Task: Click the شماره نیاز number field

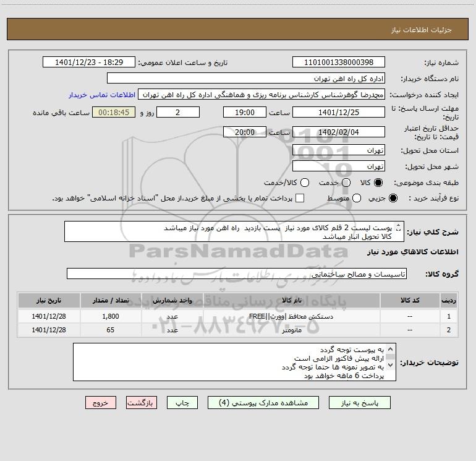Action: click(339, 62)
